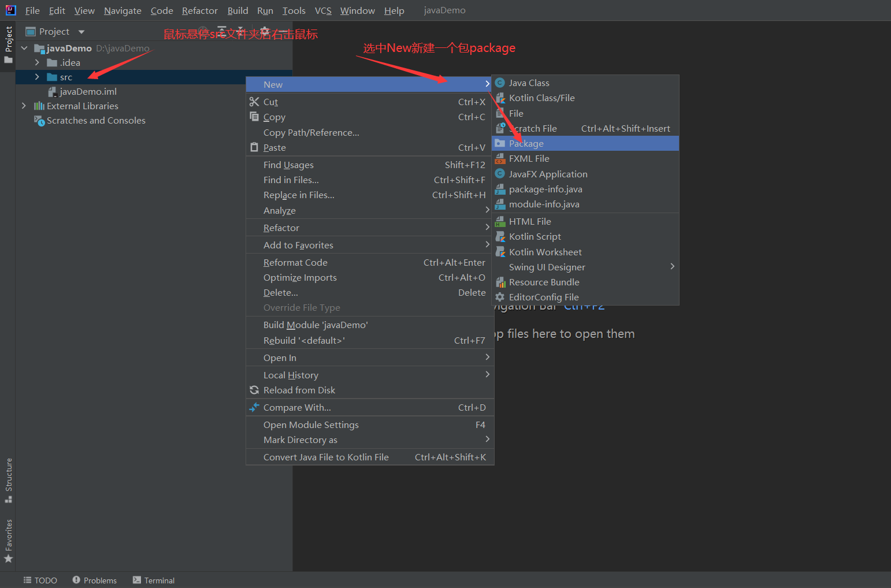
Task: Click the EditorConfig File gear icon
Action: click(500, 297)
